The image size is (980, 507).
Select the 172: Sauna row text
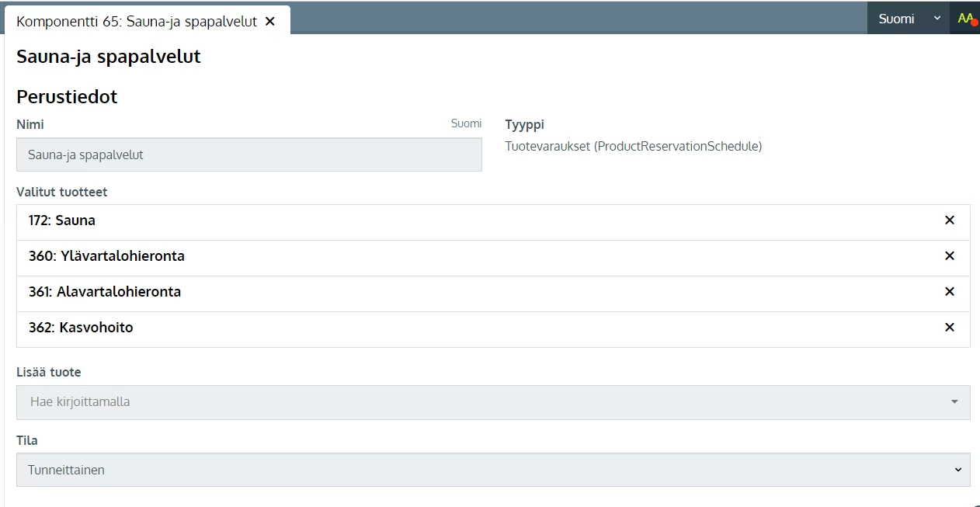[x=62, y=221]
